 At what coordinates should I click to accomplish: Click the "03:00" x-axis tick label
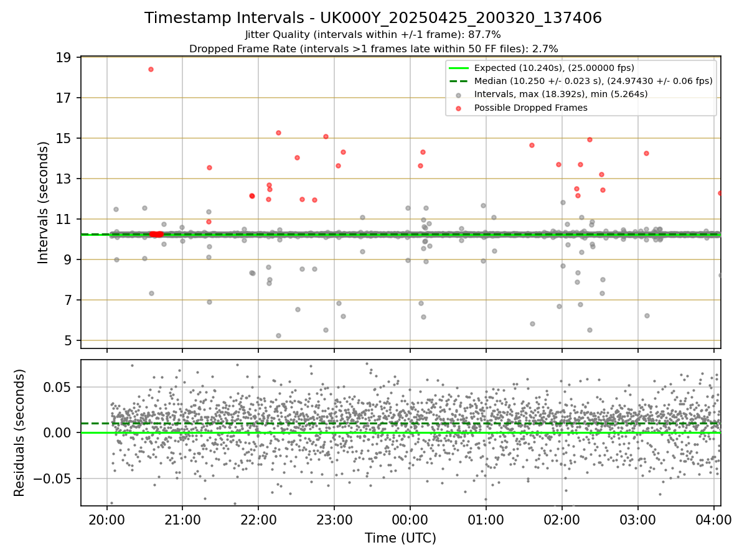tap(638, 519)
